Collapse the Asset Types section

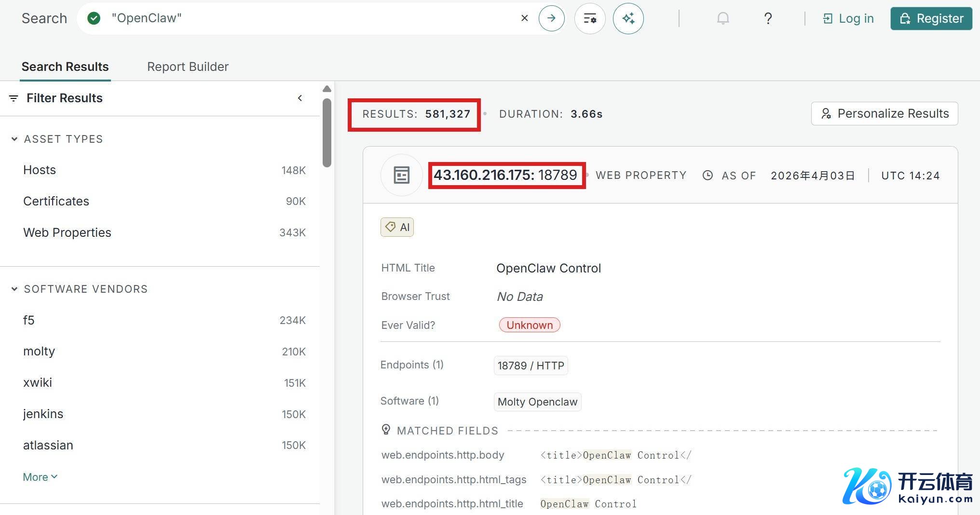point(14,139)
